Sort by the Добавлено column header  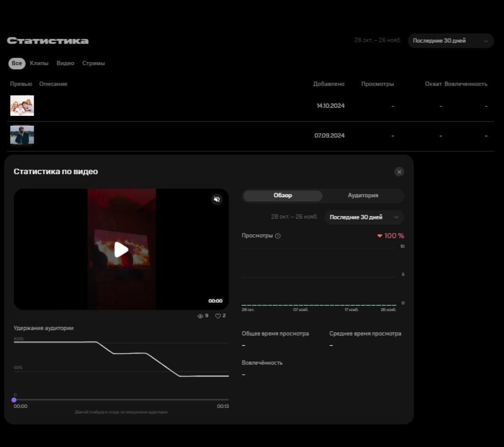click(329, 84)
